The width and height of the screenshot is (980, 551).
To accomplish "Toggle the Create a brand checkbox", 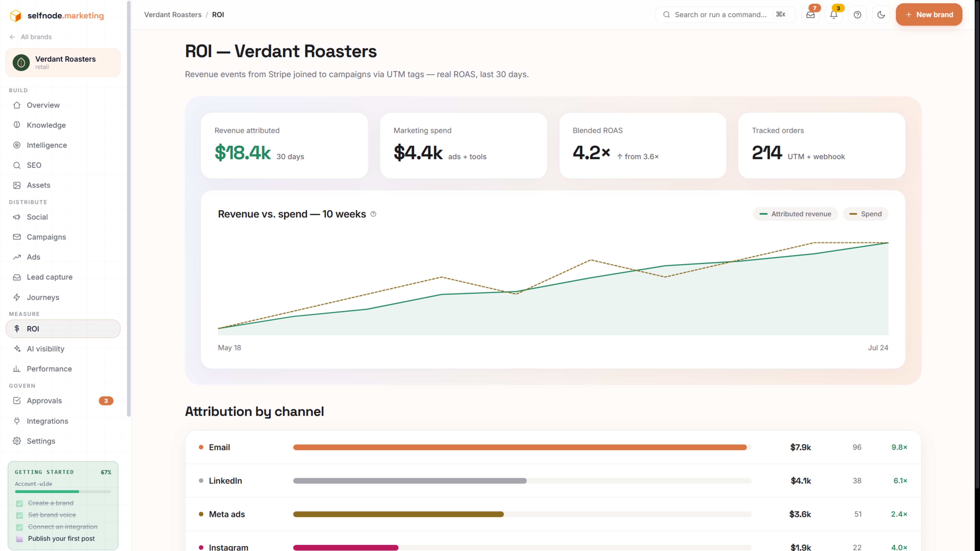I will pyautogui.click(x=19, y=503).
